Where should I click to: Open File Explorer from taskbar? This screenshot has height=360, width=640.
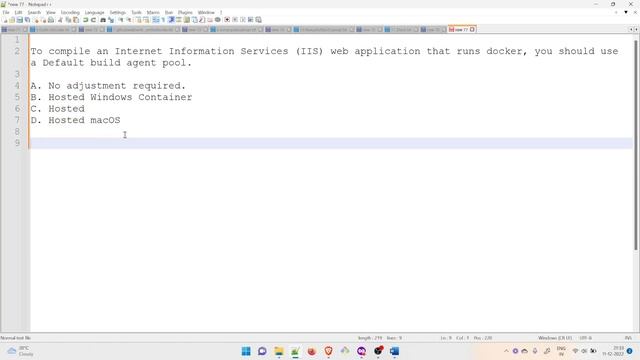tap(279, 351)
